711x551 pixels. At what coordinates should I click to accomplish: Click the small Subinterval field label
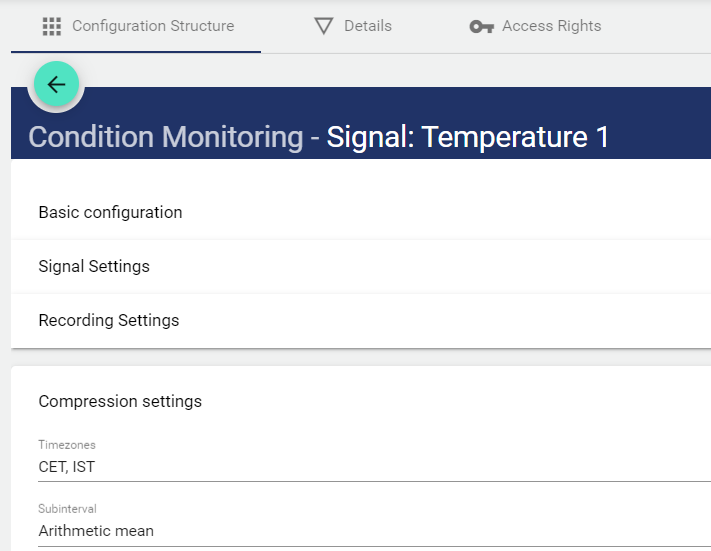tap(68, 509)
